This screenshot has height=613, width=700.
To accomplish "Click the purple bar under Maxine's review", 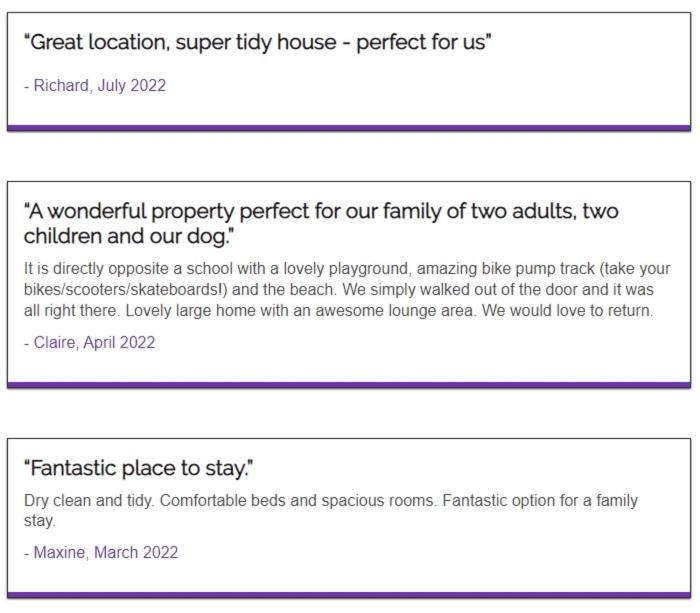I will [x=349, y=595].
